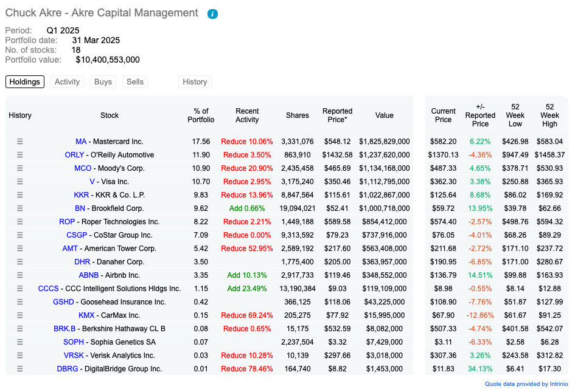
Task: Open the BRK.B ticker link
Action: (64, 329)
